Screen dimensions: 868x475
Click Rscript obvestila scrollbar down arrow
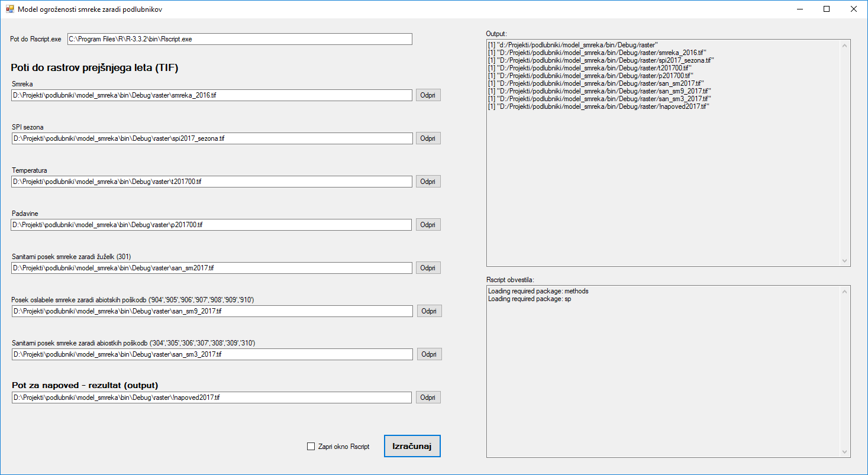[845, 452]
